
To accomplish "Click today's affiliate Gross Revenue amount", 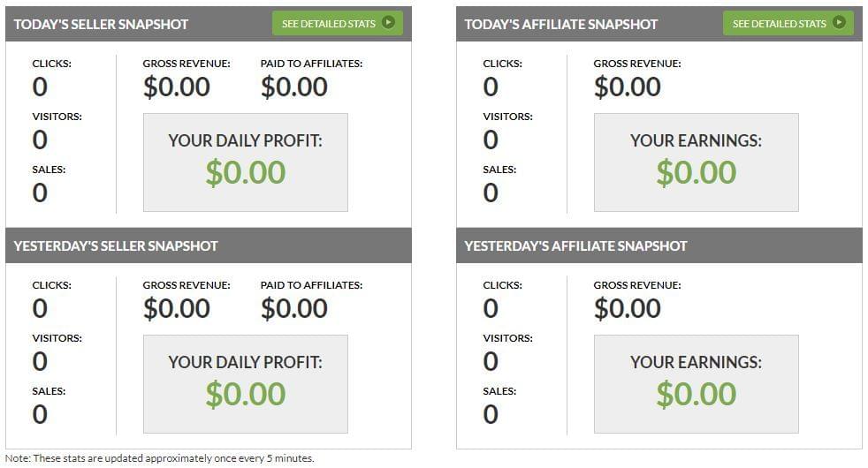I will (628, 87).
